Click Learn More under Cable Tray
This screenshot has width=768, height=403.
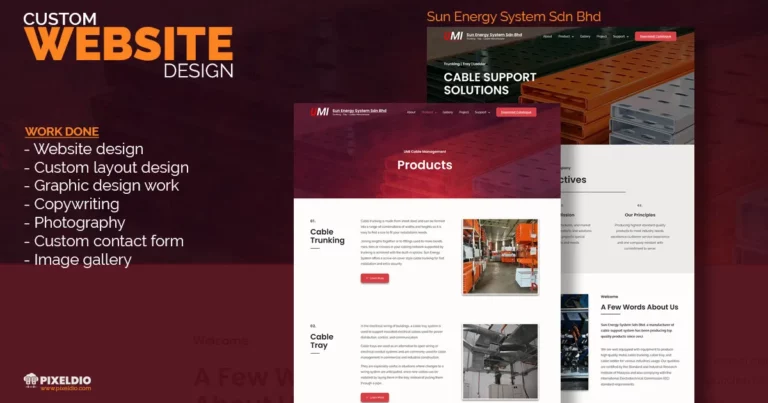point(375,397)
